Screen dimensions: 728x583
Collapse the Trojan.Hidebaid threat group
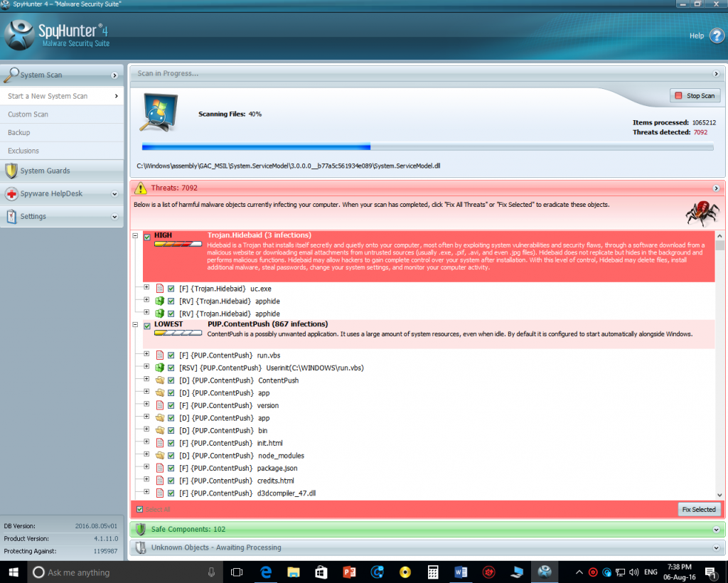(x=135, y=236)
